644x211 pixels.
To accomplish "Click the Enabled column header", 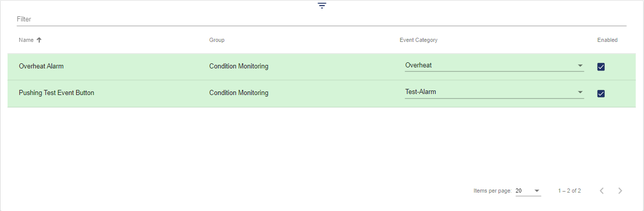I will tap(607, 40).
